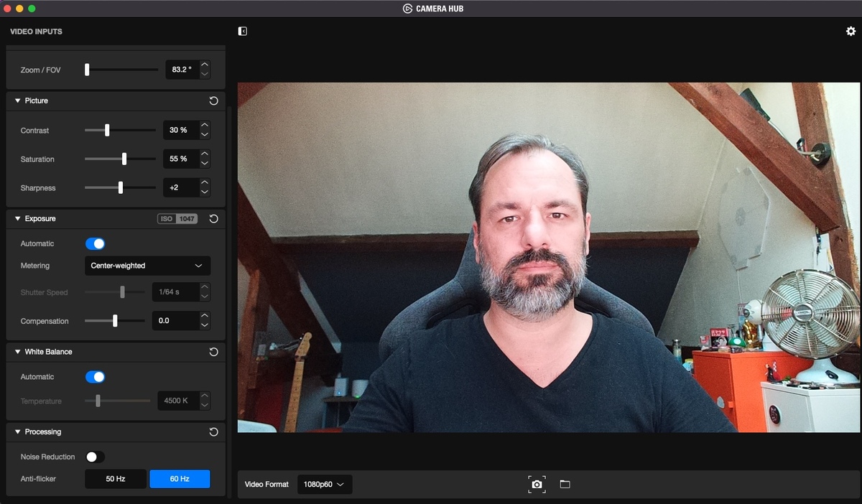Click the Video Format label
Screen dimensions: 862x504
267,485
